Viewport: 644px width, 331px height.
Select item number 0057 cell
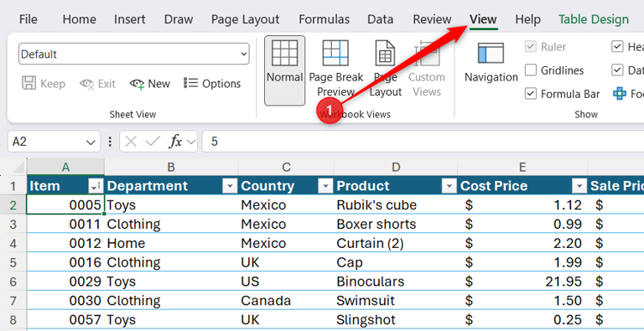click(x=65, y=319)
